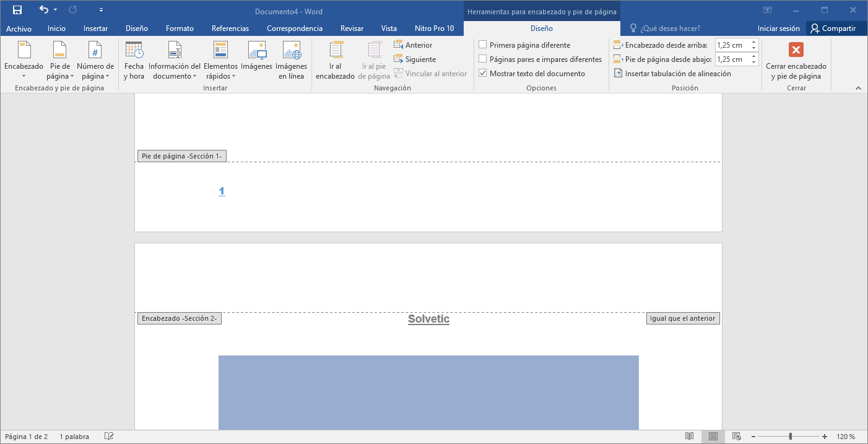Open the proofing check icon in status bar
This screenshot has width=868, height=444.
click(x=109, y=437)
